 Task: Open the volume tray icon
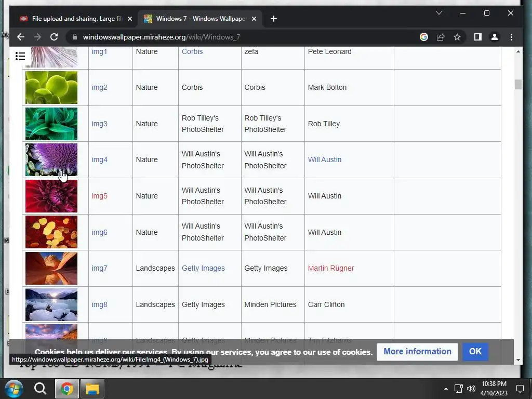tap(471, 389)
